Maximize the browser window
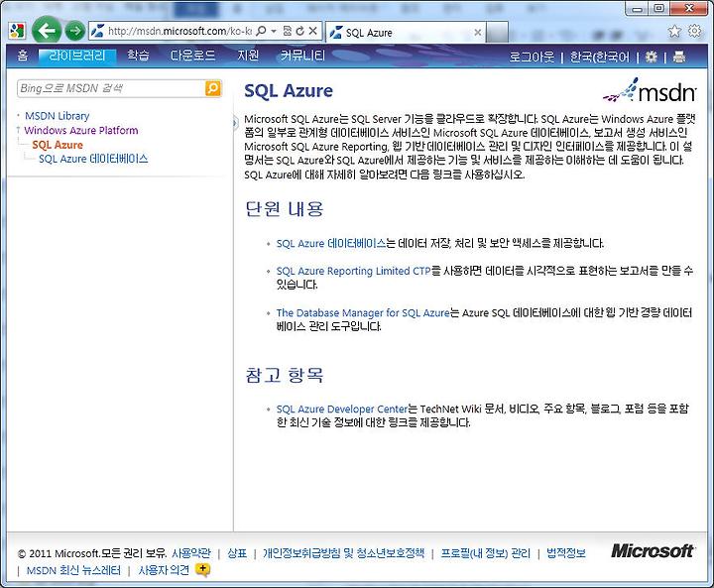The image size is (714, 588). [658, 8]
